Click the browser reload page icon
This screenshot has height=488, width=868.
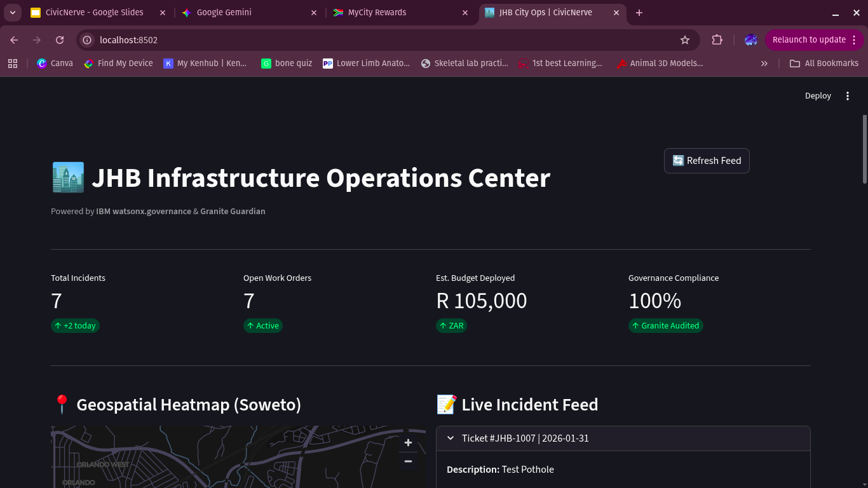(x=60, y=40)
